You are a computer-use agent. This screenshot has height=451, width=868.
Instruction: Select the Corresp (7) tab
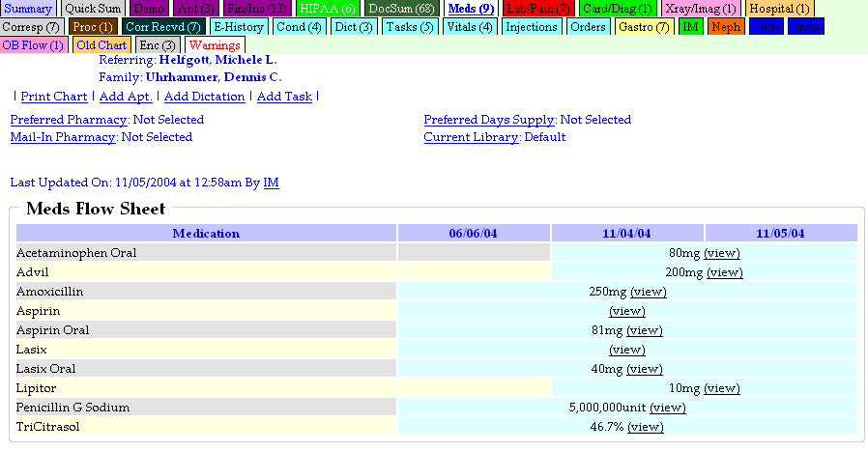tap(31, 27)
